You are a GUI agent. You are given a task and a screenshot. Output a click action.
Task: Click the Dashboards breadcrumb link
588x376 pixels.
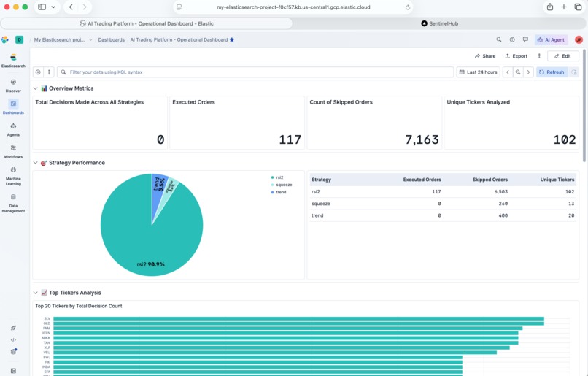(x=112, y=39)
